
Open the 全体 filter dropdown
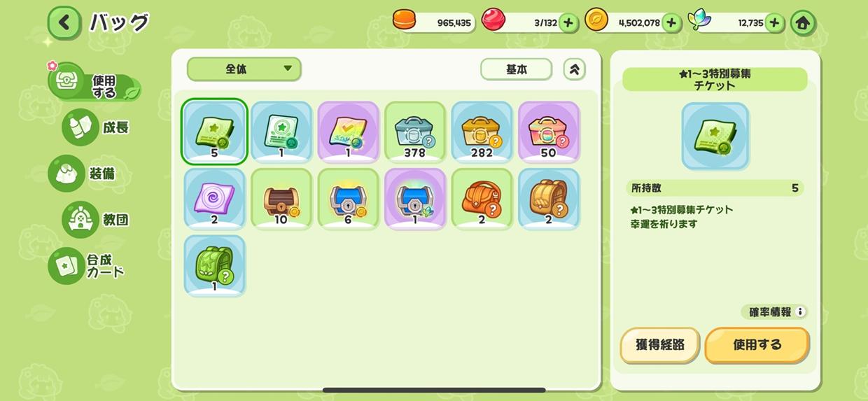click(x=244, y=69)
